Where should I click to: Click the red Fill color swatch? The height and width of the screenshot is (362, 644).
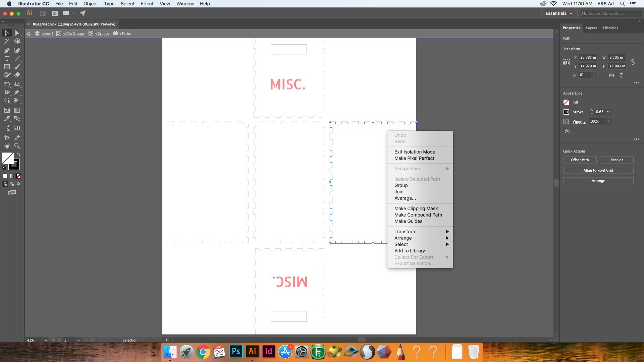[566, 102]
